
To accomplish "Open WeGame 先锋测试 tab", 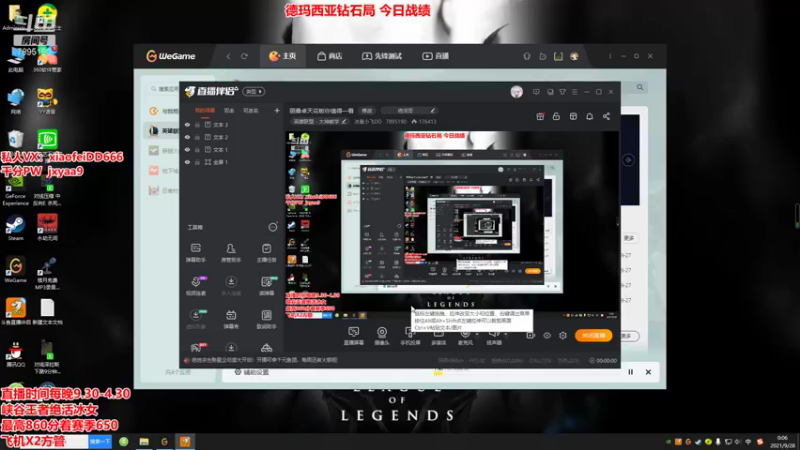I will tap(382, 56).
